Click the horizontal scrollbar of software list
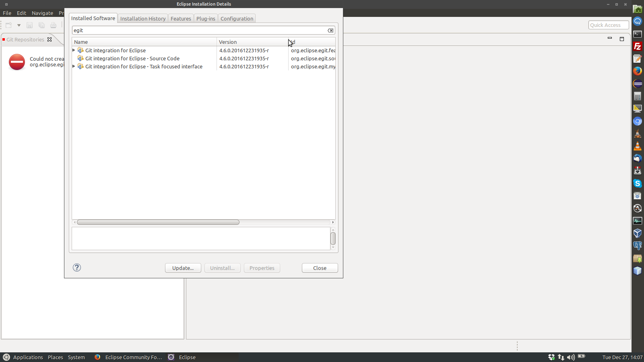 158,222
